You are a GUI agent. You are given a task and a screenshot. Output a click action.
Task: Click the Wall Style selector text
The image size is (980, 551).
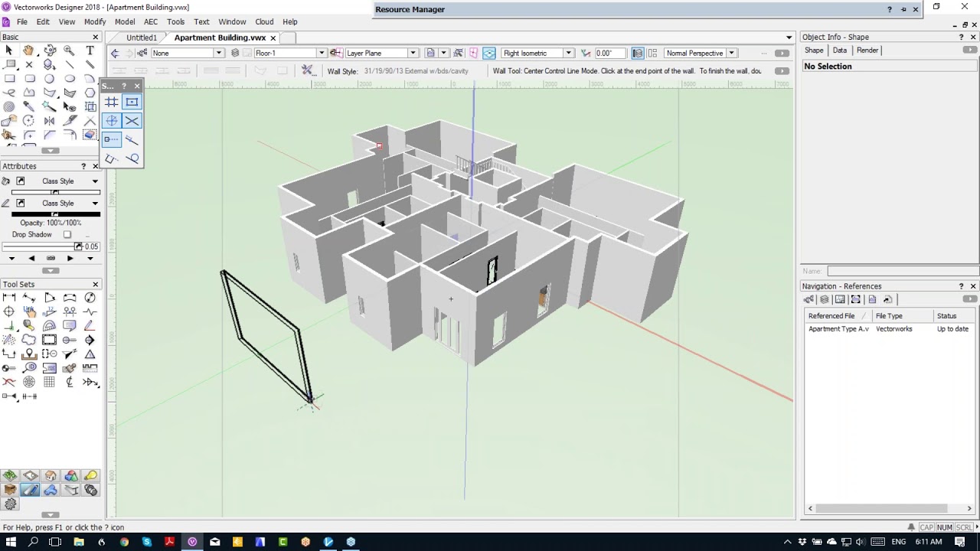click(416, 71)
